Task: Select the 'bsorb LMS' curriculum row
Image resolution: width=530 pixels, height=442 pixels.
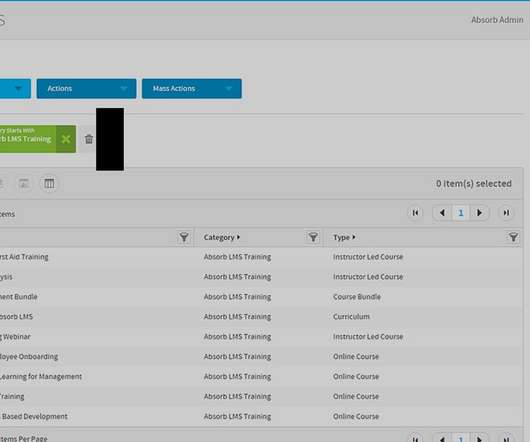Action: [261, 317]
